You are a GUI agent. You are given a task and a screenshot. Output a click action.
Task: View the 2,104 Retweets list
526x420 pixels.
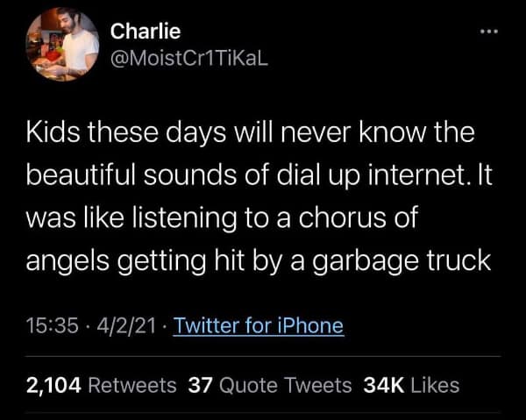99,385
